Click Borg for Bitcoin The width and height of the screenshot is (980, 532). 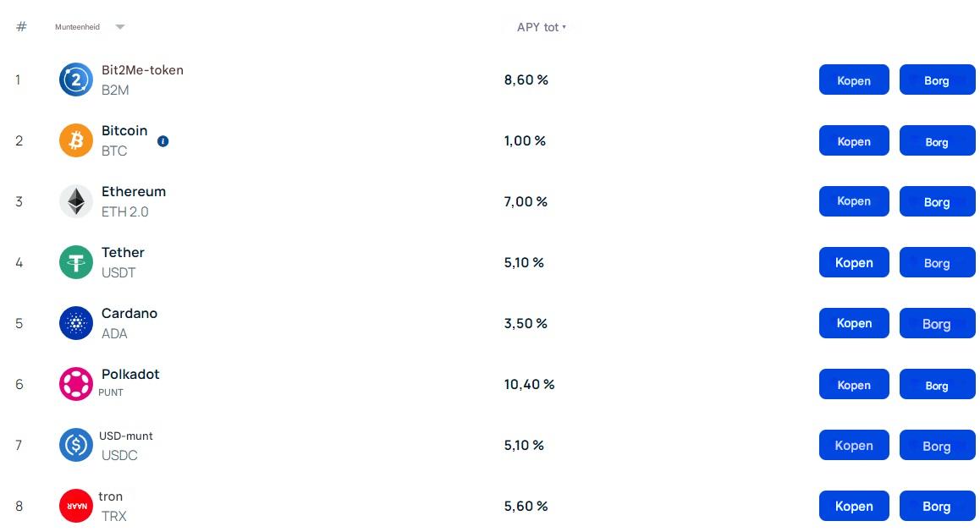click(x=937, y=141)
